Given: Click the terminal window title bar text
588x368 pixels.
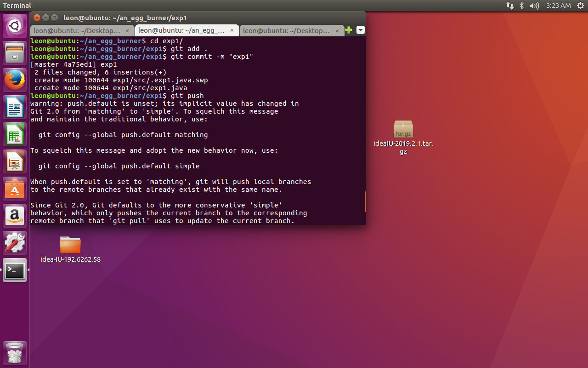Looking at the screenshot, I should [x=125, y=17].
